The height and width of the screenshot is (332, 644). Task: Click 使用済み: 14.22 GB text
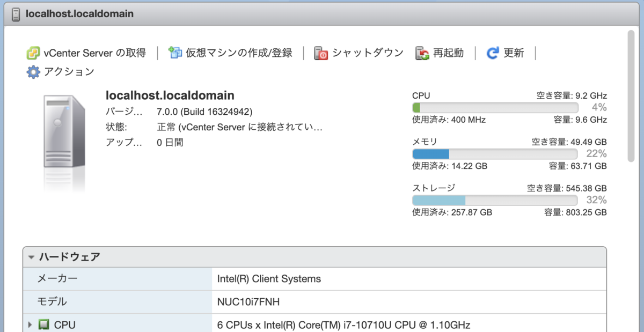click(450, 166)
